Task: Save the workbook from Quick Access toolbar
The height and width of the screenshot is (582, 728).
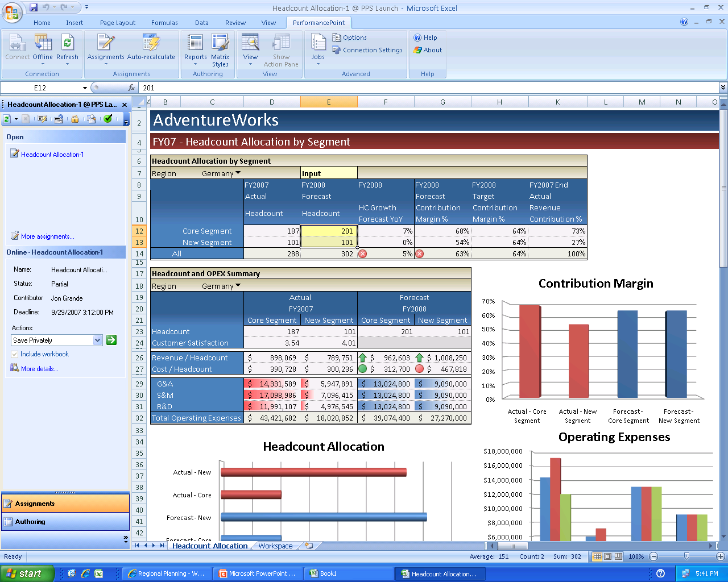Action: tap(34, 7)
